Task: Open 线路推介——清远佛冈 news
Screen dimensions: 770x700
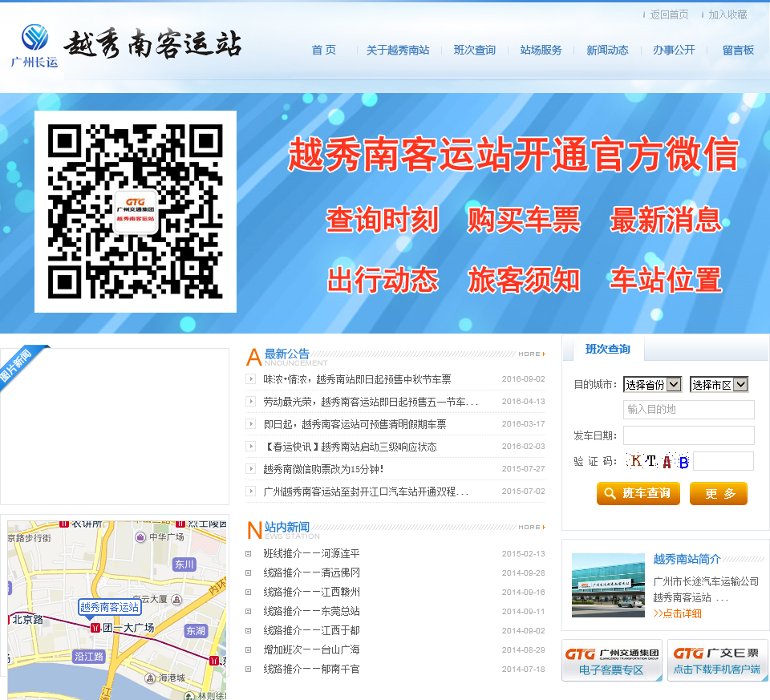Action: (311, 573)
